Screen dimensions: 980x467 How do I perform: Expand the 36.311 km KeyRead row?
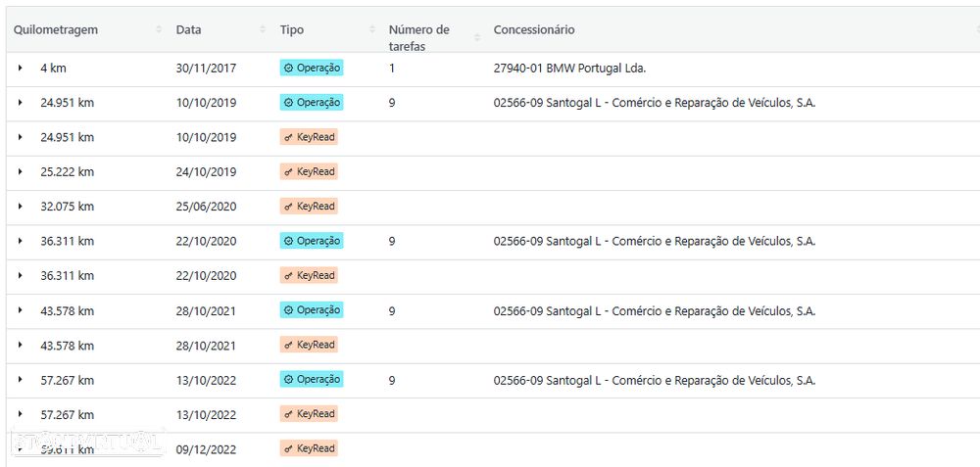click(x=20, y=276)
